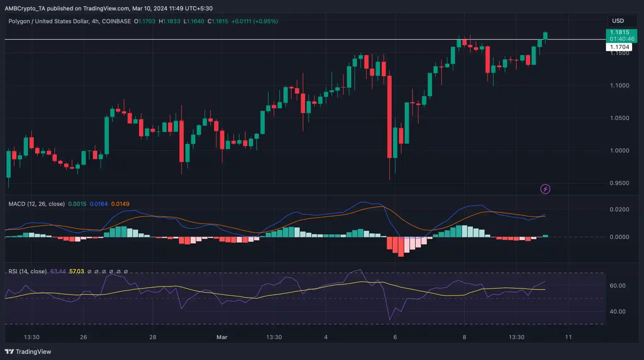
Task: Click the date label 8 on time axis
Action: point(464,337)
